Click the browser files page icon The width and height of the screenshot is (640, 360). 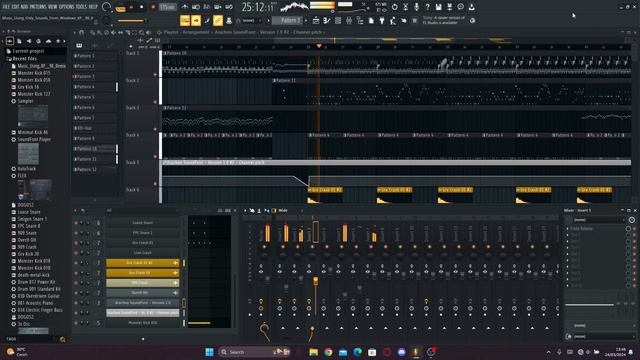click(x=19, y=41)
